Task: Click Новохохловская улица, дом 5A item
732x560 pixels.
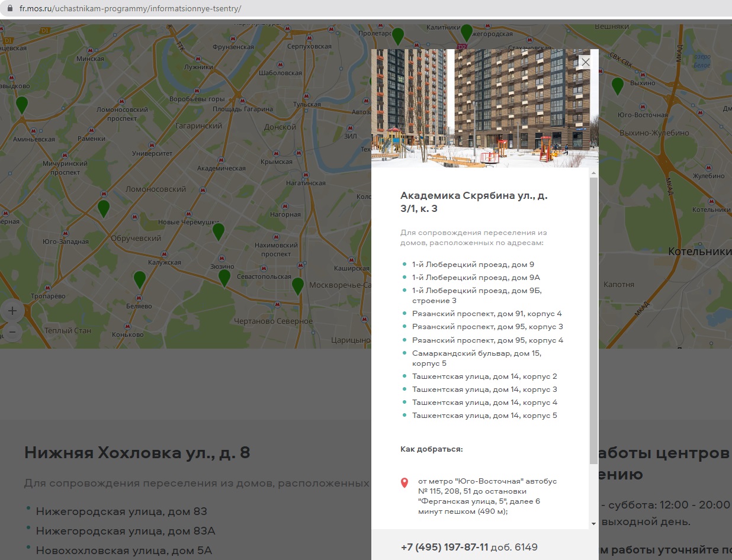Action: click(124, 551)
